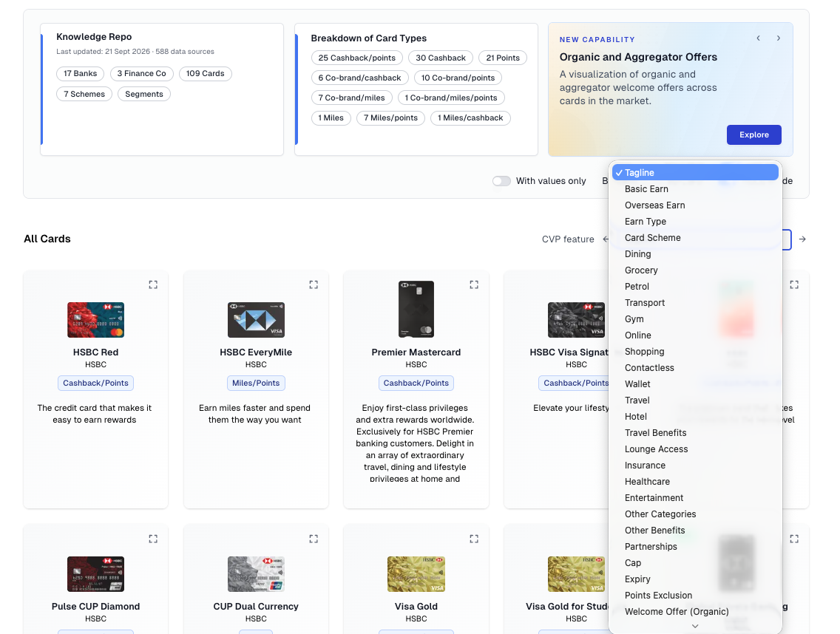Choose Partnerships option
Viewport: 840px width, 634px height.
(695, 547)
